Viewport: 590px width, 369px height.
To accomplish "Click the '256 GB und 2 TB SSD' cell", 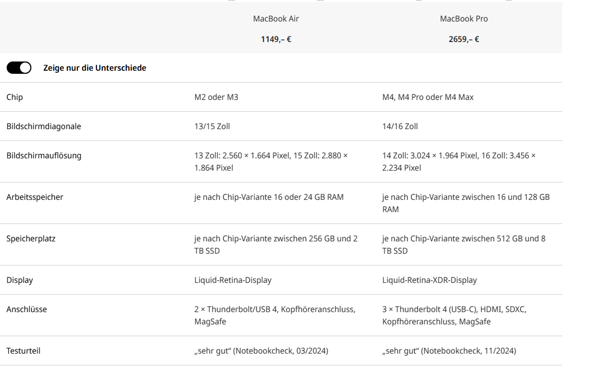I will tap(276, 245).
